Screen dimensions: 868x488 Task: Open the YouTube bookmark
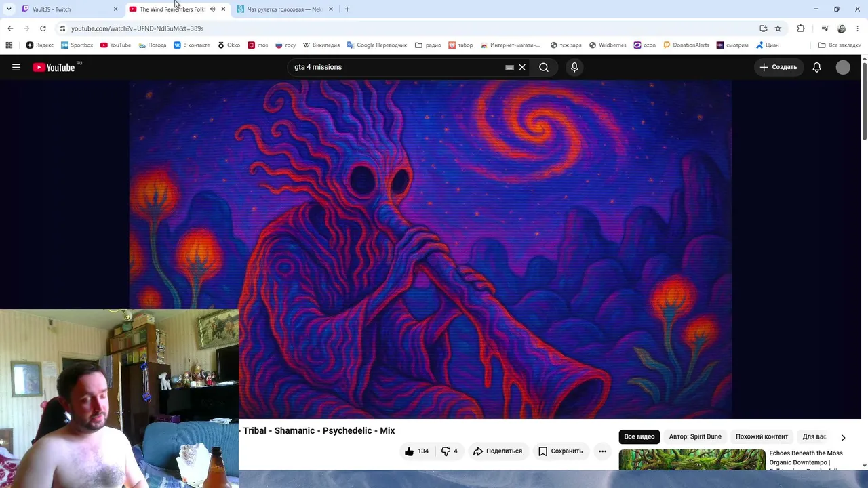tap(116, 45)
